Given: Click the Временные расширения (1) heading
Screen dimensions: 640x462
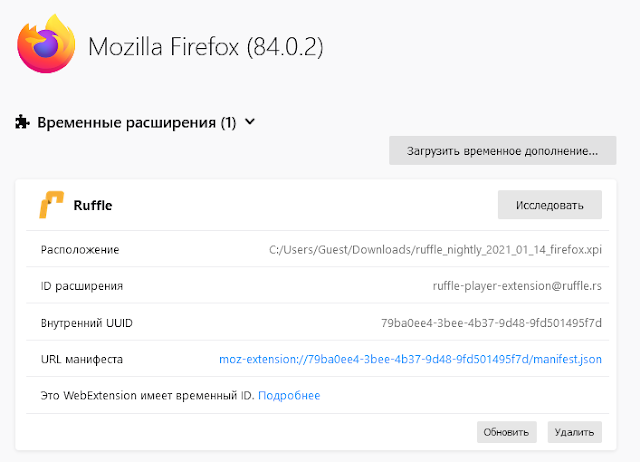Looking at the screenshot, I should (136, 123).
